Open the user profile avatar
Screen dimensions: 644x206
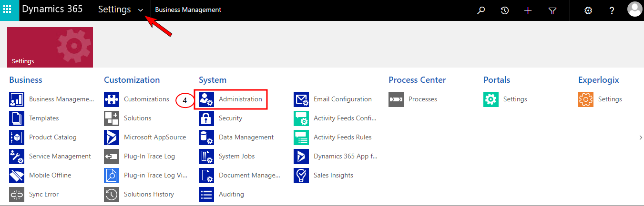[x=635, y=10]
